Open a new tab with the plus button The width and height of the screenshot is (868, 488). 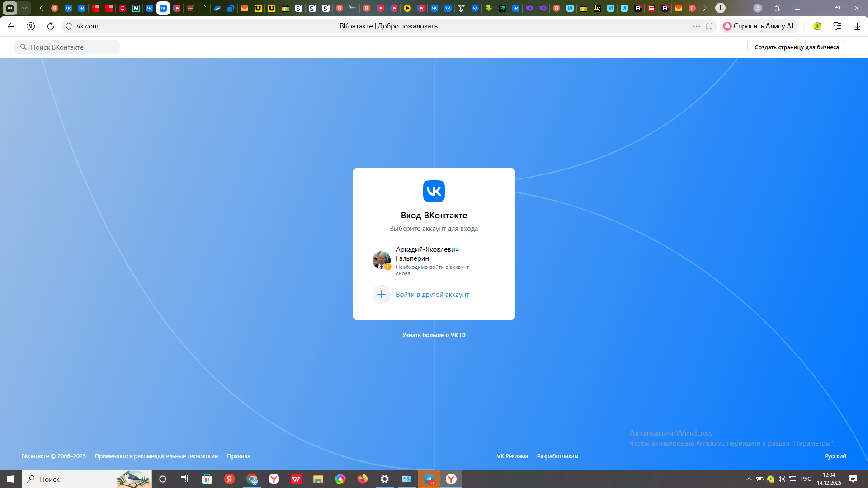[721, 8]
